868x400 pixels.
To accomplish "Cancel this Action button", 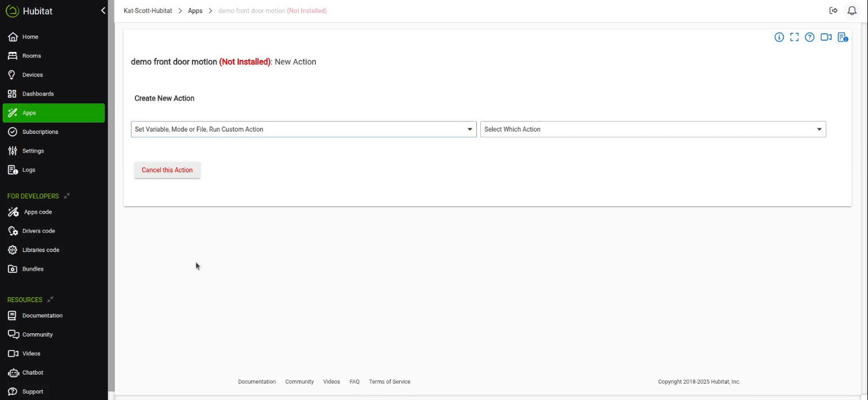I will [x=167, y=170].
